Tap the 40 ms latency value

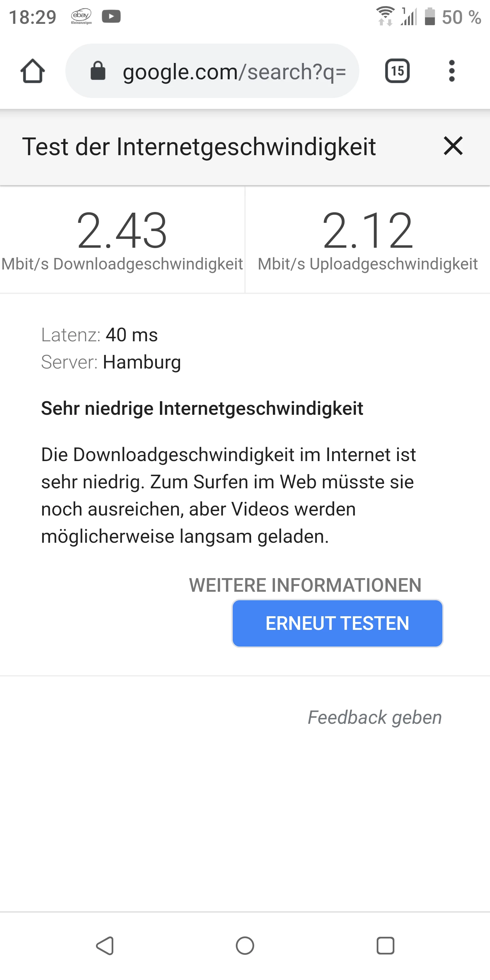[x=132, y=335]
